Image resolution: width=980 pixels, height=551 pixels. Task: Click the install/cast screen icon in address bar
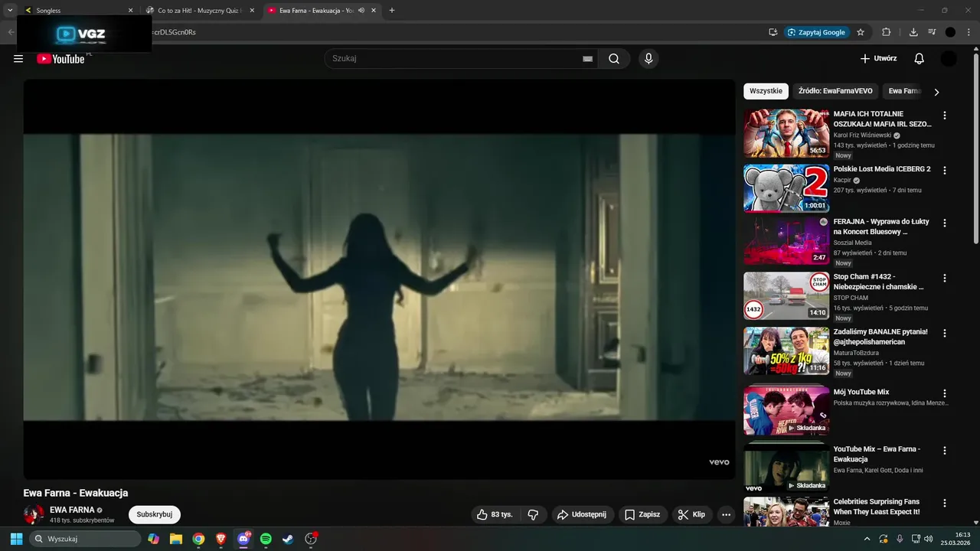coord(773,32)
